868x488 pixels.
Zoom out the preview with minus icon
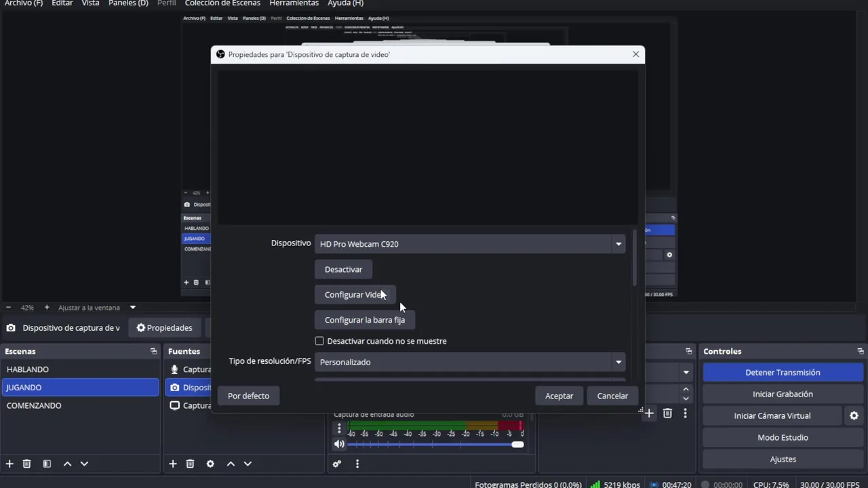point(8,308)
